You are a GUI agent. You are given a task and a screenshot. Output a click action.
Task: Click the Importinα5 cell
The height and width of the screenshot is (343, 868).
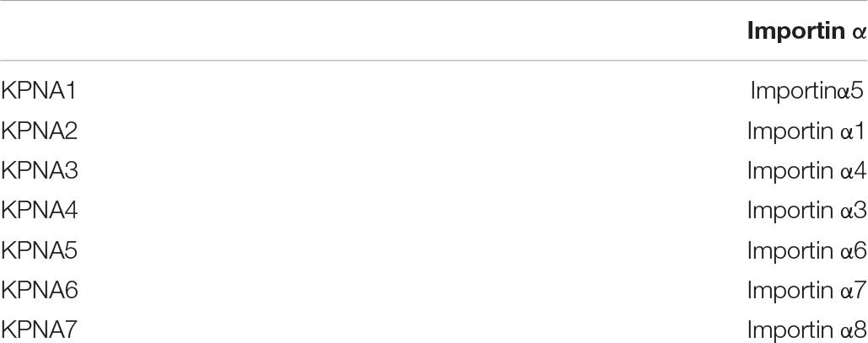click(x=808, y=91)
